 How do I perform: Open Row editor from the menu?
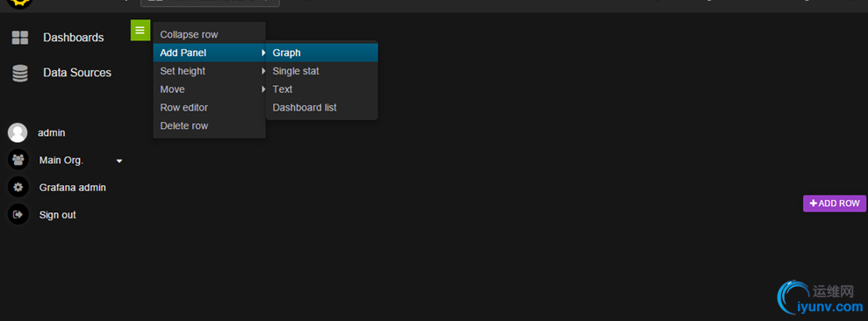209,107
